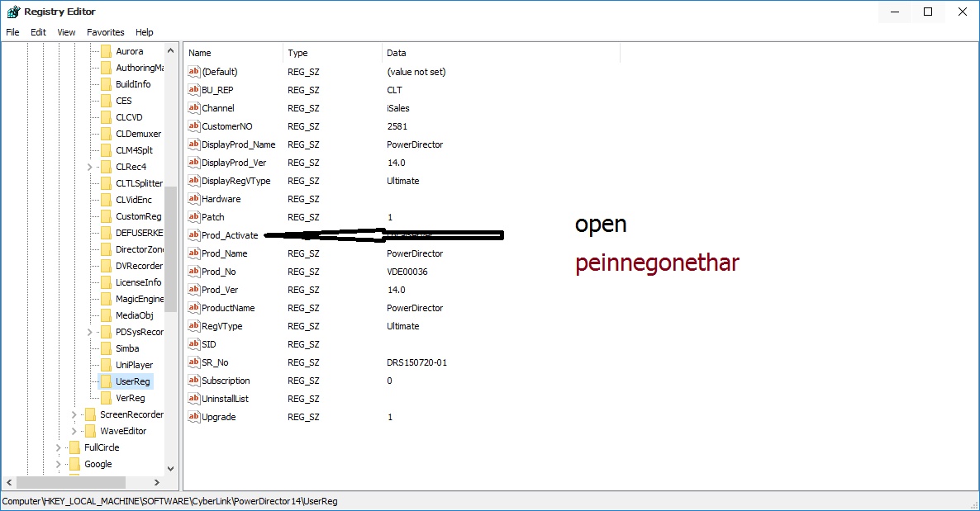Click the string icon of SR_No value

tap(193, 362)
